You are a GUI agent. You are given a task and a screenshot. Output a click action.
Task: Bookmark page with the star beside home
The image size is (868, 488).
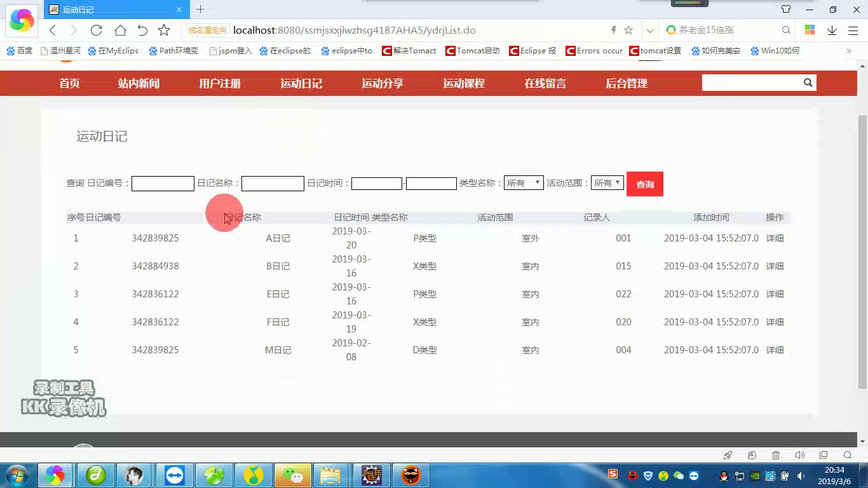pyautogui.click(x=164, y=30)
